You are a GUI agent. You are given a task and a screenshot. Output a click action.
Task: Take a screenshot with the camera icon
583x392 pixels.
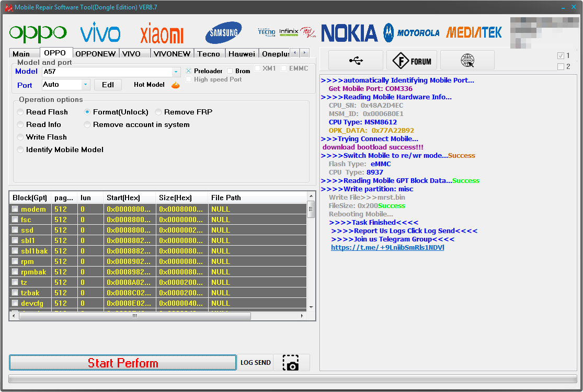click(291, 363)
